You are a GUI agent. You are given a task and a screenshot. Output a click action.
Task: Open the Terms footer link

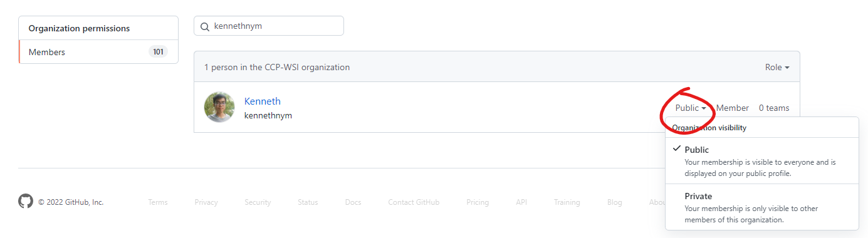158,202
